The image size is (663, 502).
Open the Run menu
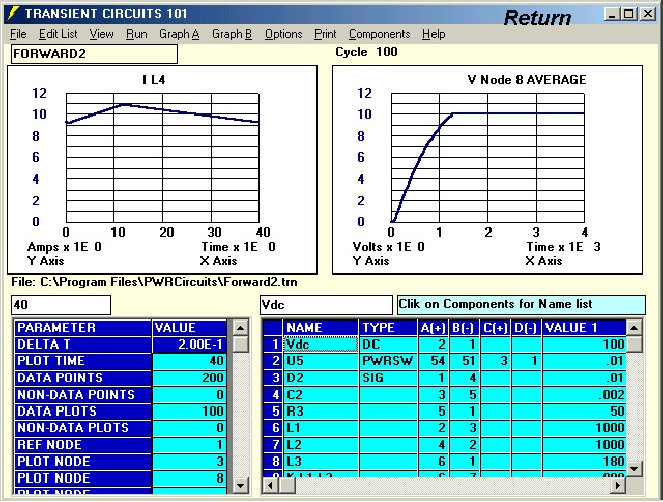tap(136, 34)
